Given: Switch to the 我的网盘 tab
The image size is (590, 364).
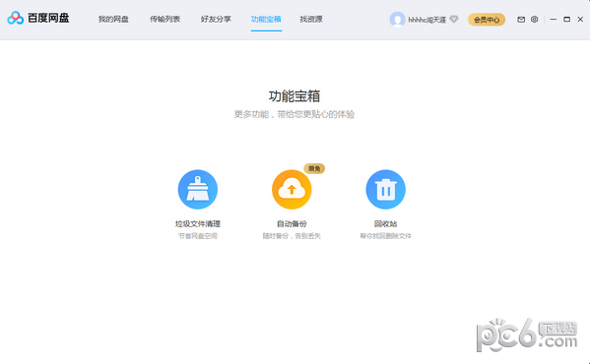Looking at the screenshot, I should click(x=113, y=19).
